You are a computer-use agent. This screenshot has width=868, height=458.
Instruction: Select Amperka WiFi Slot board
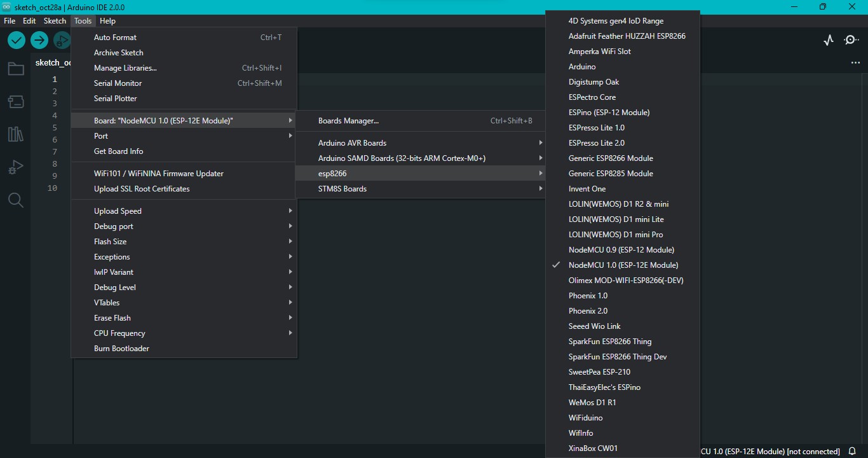click(x=623, y=52)
